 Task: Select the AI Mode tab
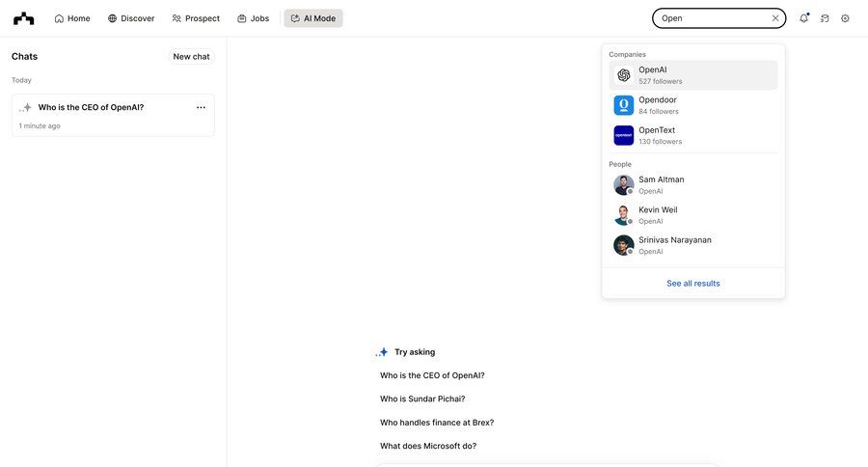[x=313, y=18]
